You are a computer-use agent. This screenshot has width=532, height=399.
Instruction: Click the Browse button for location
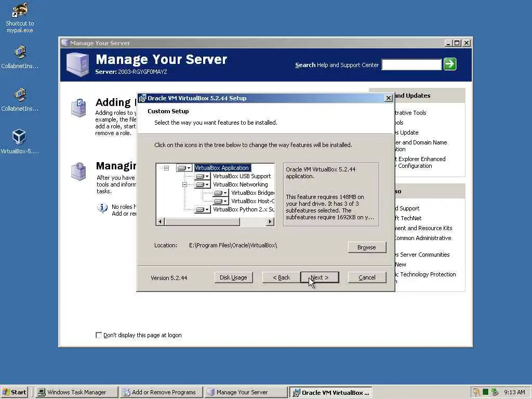click(x=367, y=247)
